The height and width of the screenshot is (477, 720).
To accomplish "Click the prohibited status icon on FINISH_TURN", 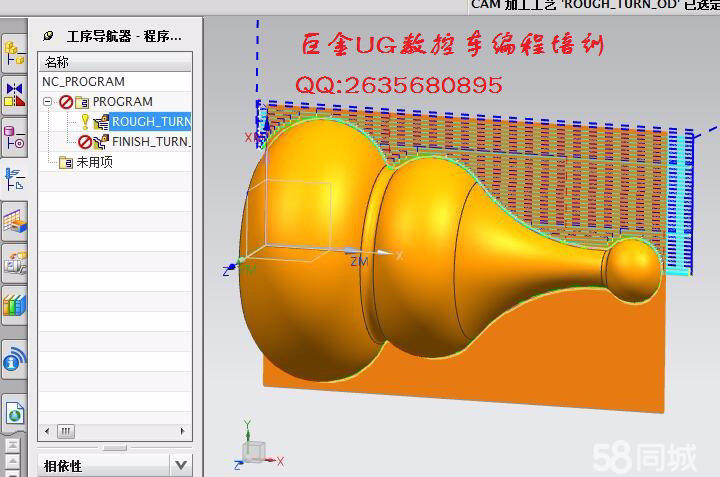I will point(84,142).
